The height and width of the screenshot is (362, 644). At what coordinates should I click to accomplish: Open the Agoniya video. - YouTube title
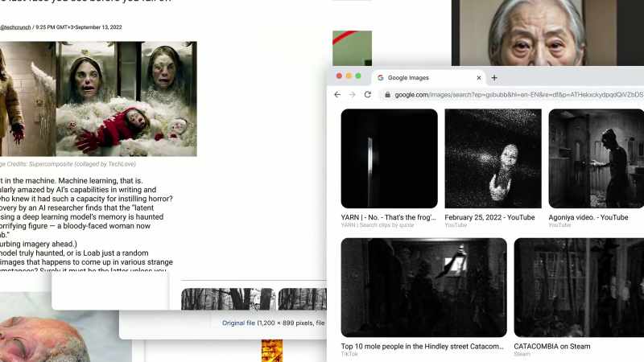coord(588,217)
